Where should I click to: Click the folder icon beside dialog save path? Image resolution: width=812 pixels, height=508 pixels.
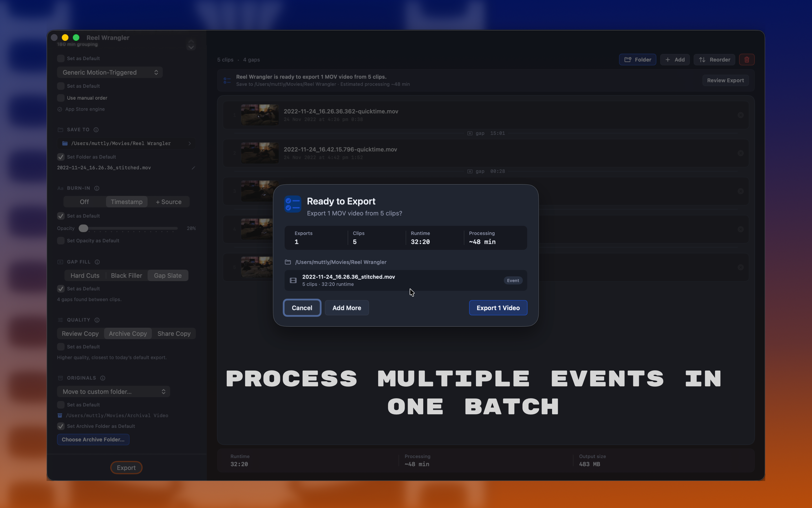pos(288,262)
